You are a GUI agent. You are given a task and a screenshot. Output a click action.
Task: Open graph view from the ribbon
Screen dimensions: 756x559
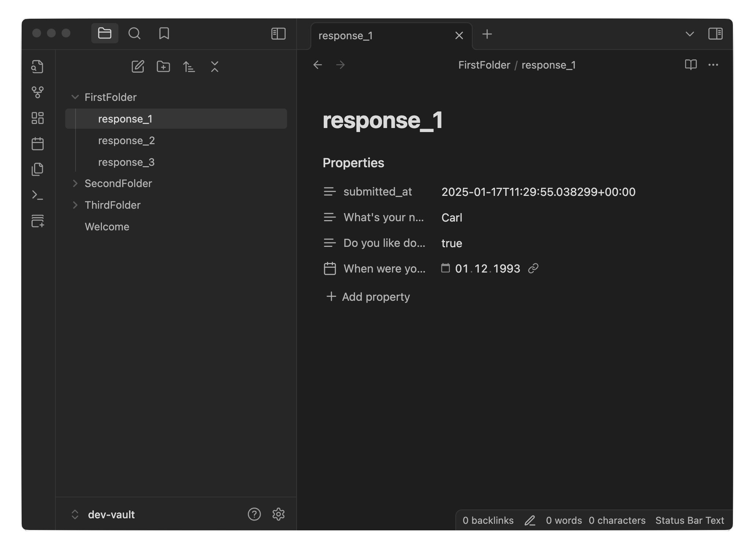click(x=37, y=92)
